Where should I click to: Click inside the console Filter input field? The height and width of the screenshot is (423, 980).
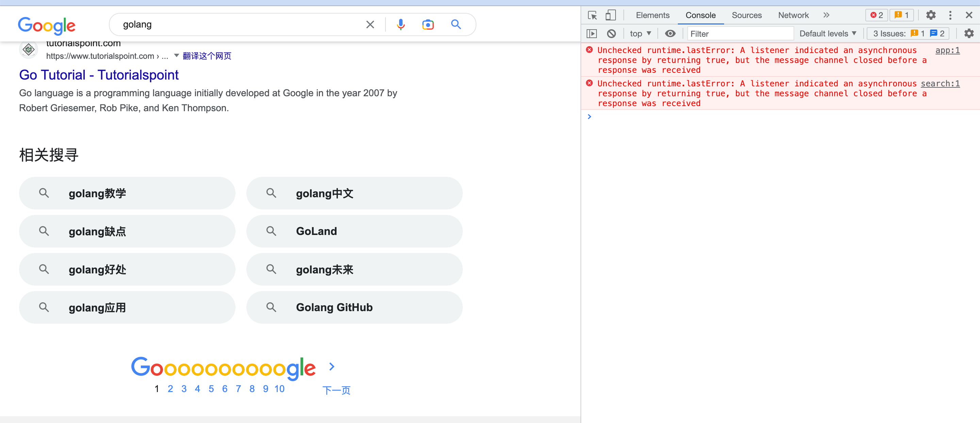740,33
